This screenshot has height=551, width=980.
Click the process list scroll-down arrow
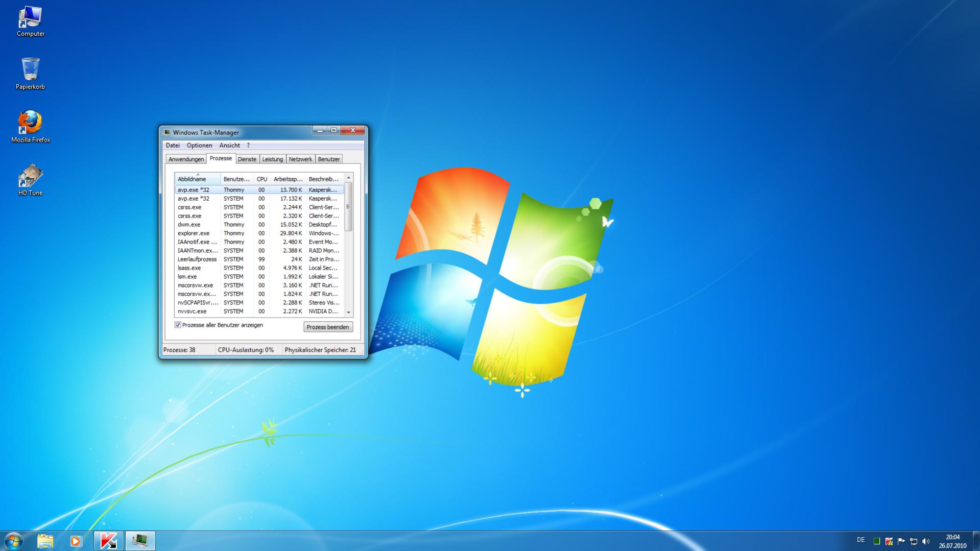pyautogui.click(x=349, y=312)
